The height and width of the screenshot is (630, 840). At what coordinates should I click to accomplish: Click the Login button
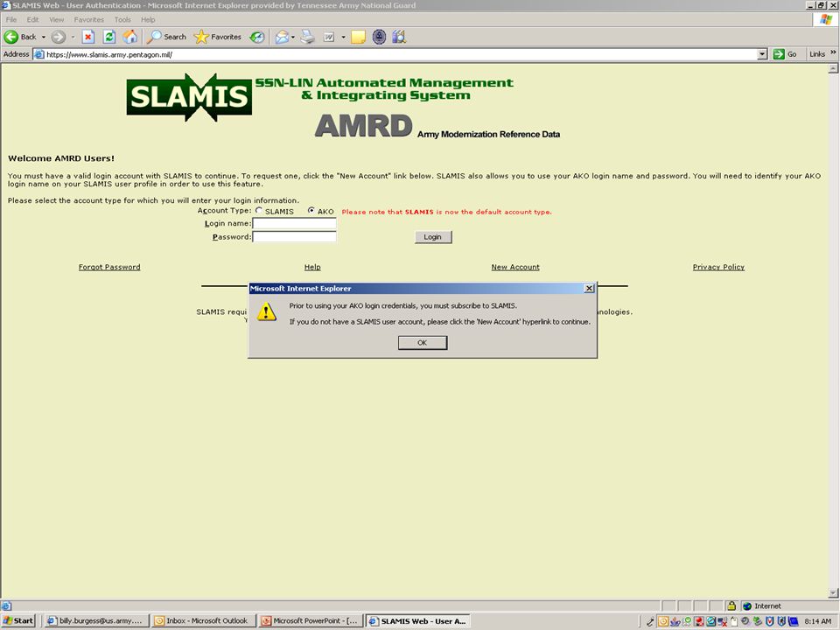433,237
